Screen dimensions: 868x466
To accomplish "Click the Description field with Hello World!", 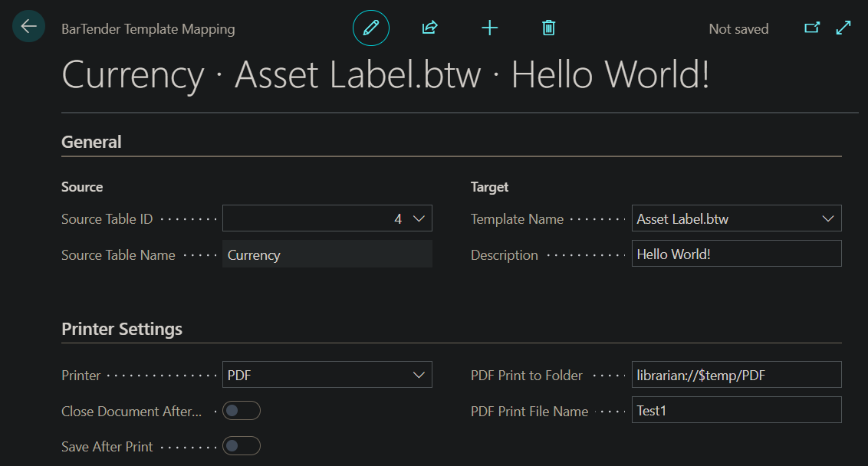I will click(737, 254).
